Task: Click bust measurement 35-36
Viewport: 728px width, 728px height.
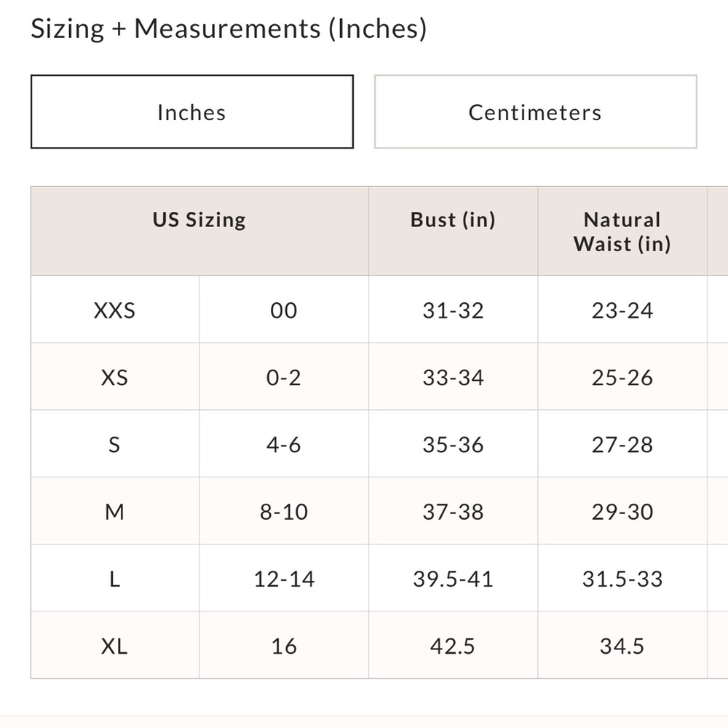Action: tap(453, 444)
